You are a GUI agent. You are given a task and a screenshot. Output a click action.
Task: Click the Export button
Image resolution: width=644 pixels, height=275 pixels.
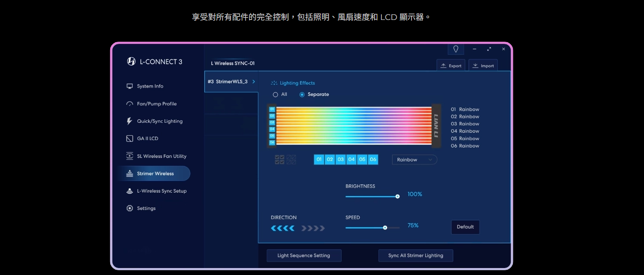click(x=451, y=65)
